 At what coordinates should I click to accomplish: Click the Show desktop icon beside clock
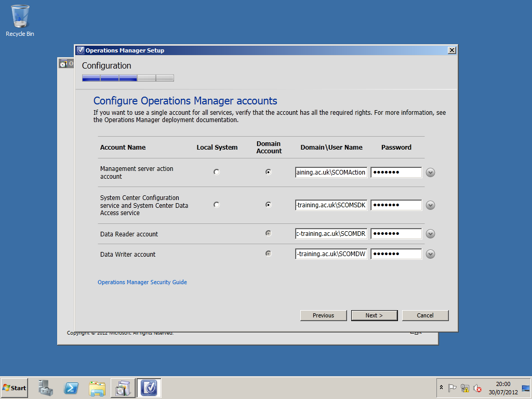526,388
